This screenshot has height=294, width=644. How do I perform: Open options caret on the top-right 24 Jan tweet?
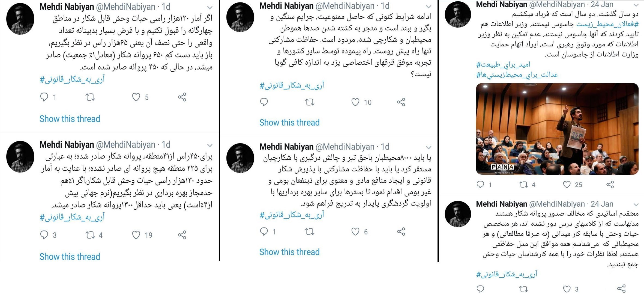click(636, 5)
